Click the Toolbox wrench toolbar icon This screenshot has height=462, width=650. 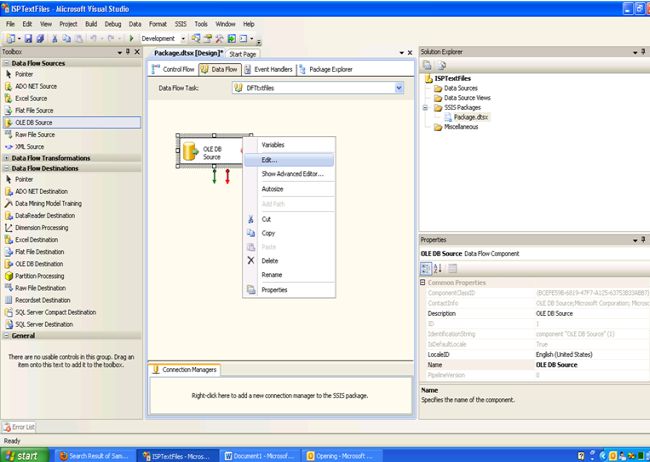pos(219,39)
